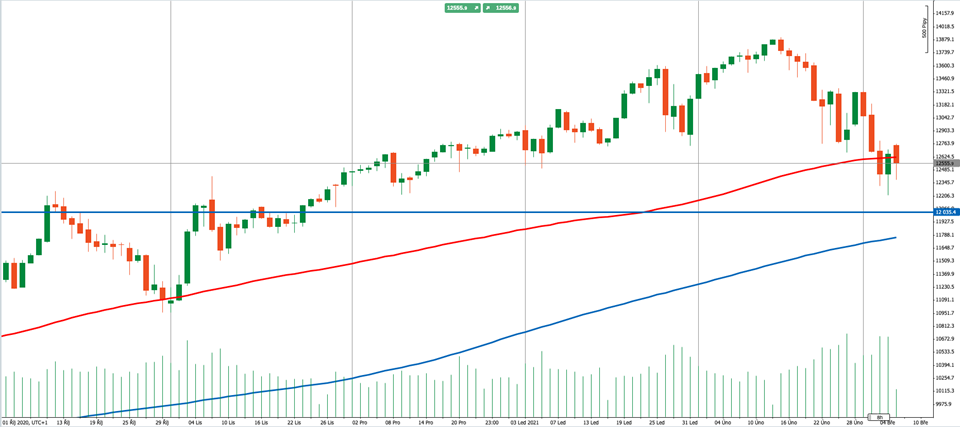Viewport: 960px width, 427px height.
Task: Click the 14157.9 price axis label
Action: (946, 12)
